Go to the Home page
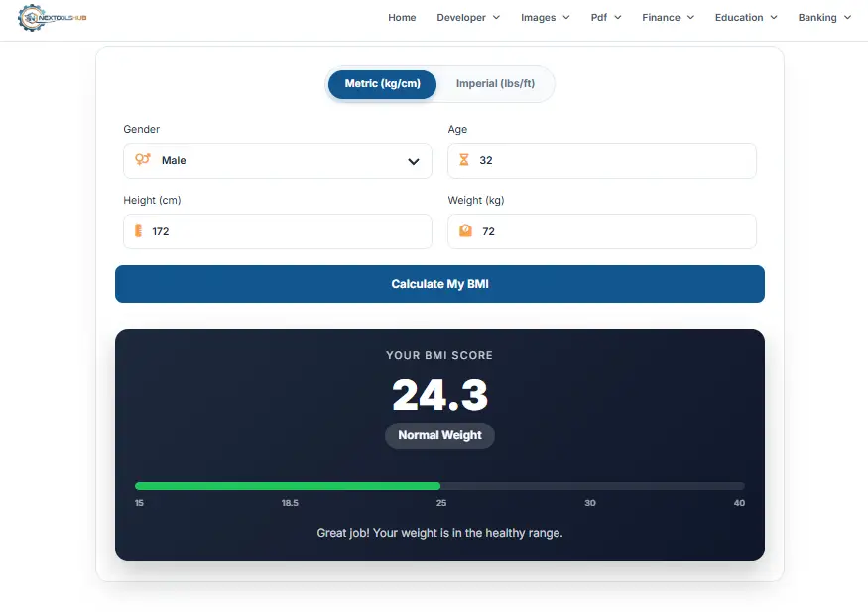Viewport: 868px width, 612px height. (x=402, y=18)
